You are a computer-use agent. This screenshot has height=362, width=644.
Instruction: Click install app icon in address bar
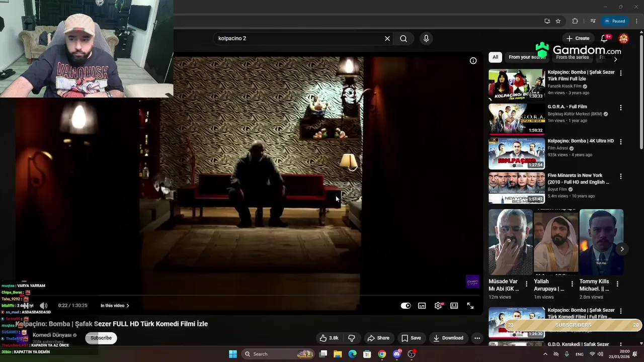[547, 21]
